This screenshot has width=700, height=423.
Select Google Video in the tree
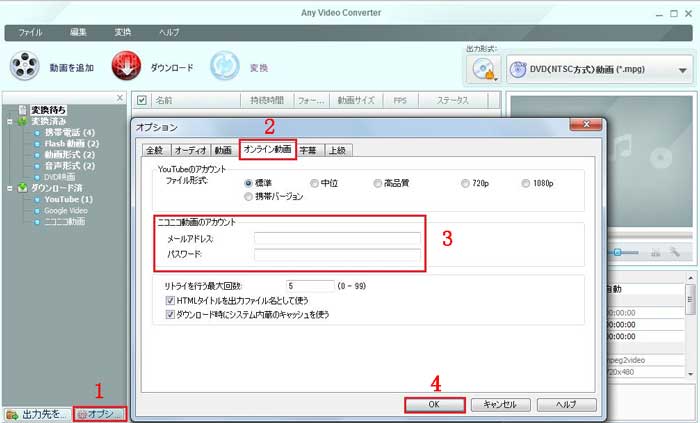(66, 211)
